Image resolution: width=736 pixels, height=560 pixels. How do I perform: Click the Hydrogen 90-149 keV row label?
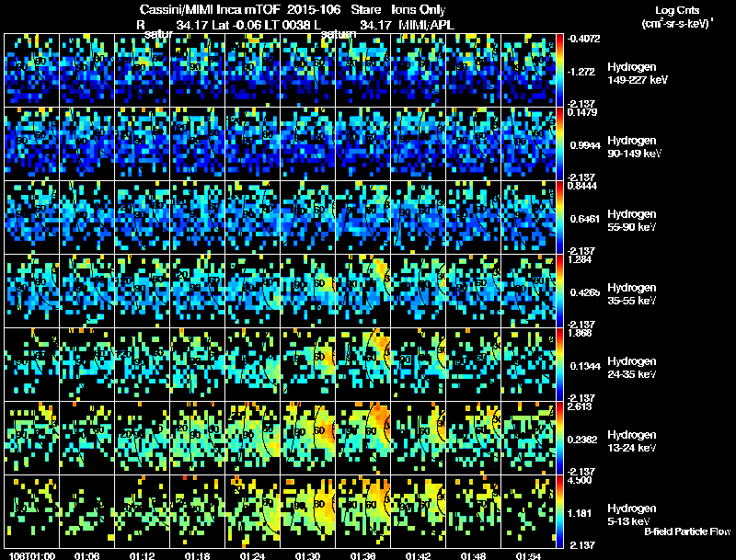click(x=634, y=147)
